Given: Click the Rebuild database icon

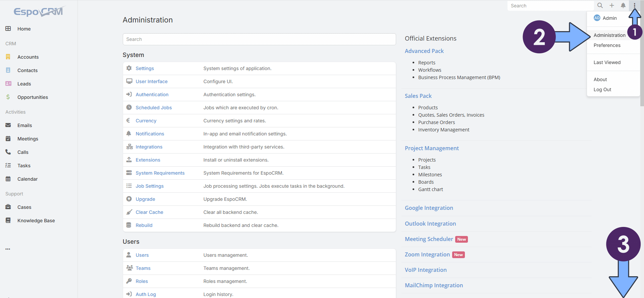Looking at the screenshot, I should 129,225.
